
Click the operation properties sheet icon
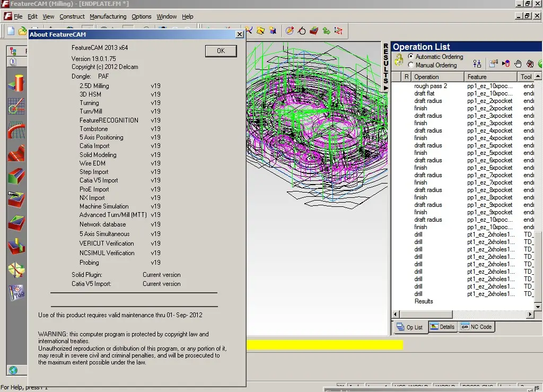coord(494,64)
